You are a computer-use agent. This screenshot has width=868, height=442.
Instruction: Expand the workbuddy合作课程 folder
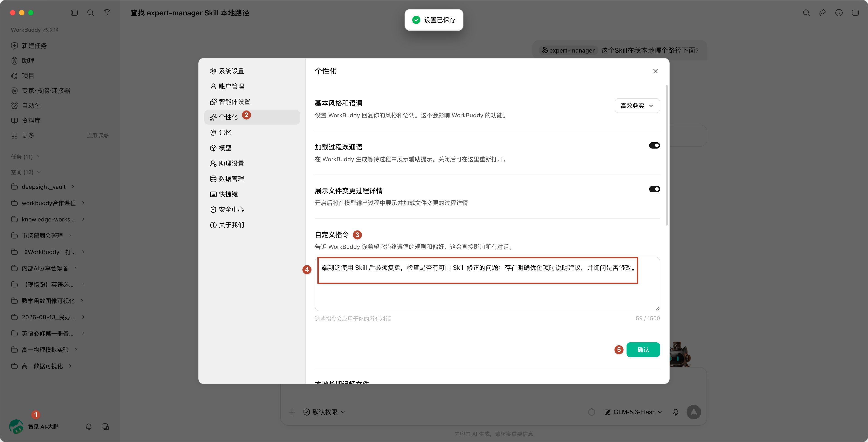click(x=83, y=203)
